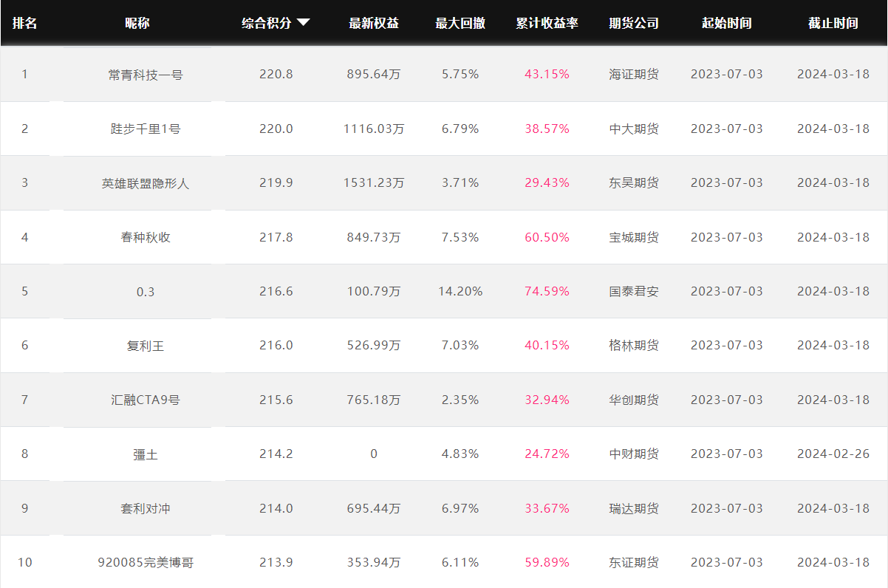Click the 213.9 score value
Viewport: 888px width, 588px height.
point(276,562)
